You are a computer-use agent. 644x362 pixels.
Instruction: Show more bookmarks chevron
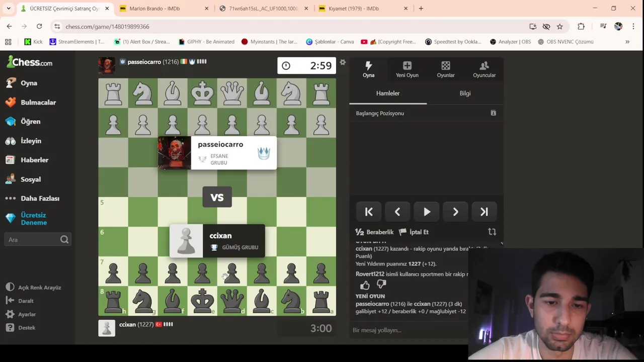point(627,42)
